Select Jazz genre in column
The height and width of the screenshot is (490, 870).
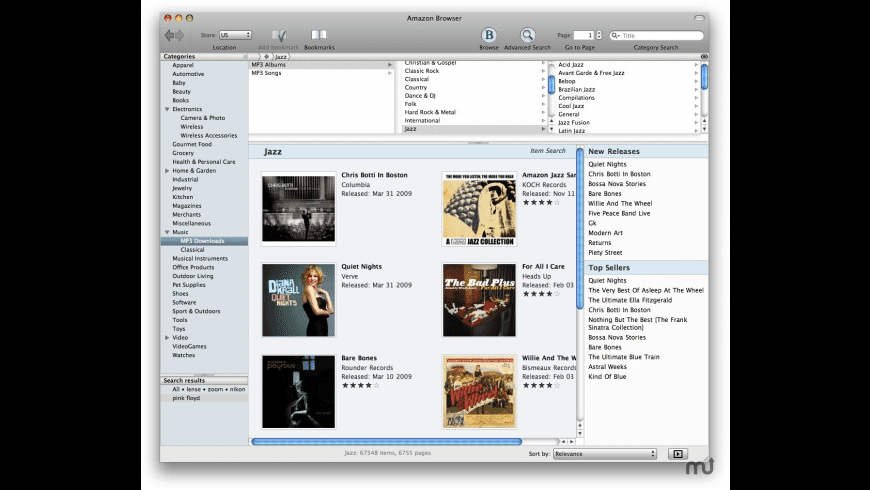[x=411, y=129]
